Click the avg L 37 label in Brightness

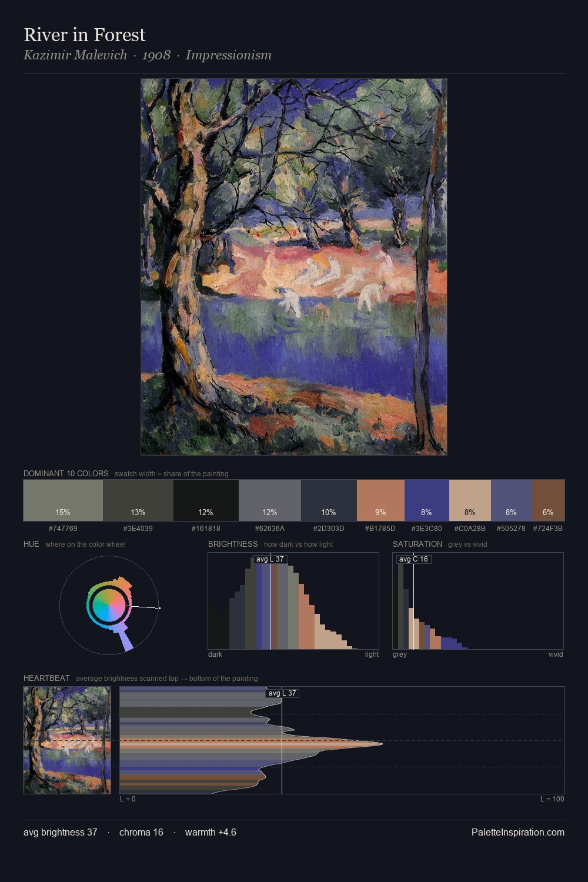(270, 559)
